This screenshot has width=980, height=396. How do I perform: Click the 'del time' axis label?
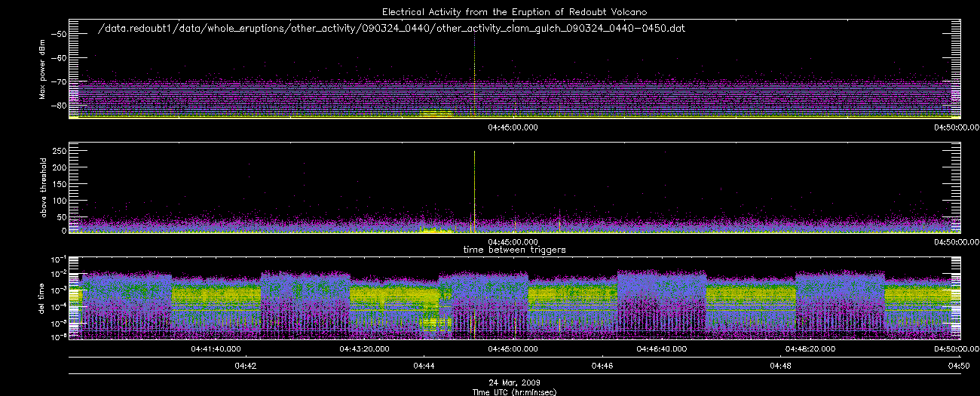[x=42, y=298]
